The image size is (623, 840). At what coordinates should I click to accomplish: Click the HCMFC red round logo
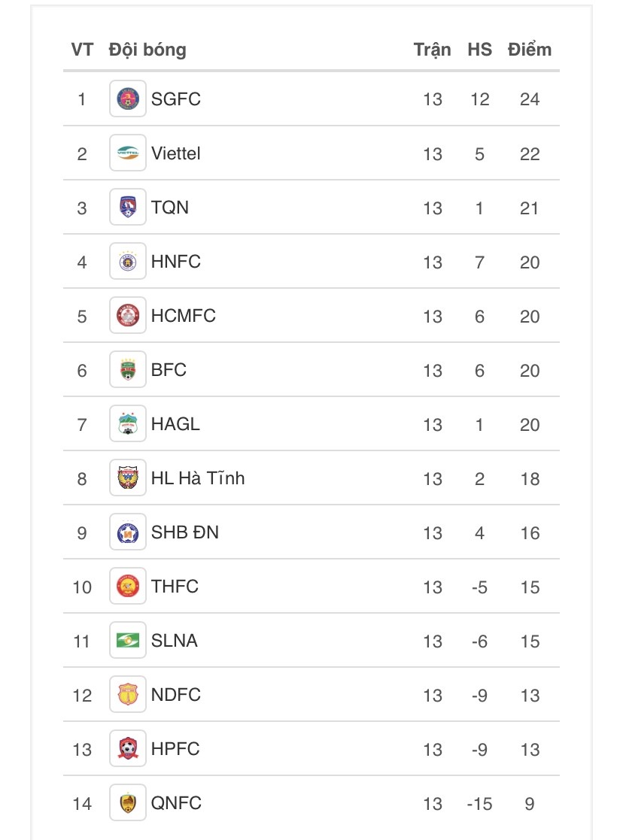coord(128,315)
